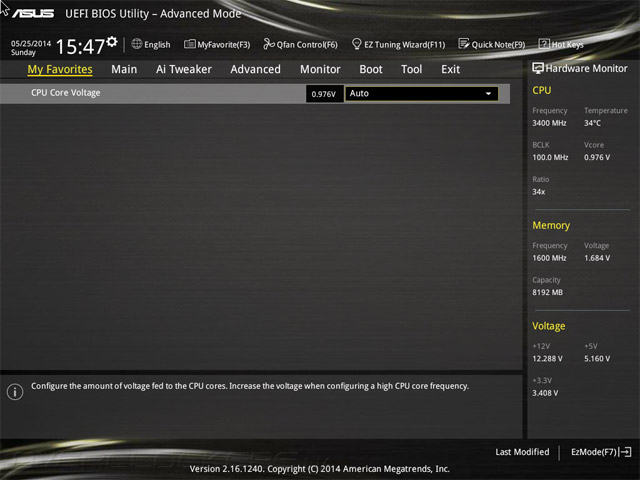Image resolution: width=640 pixels, height=480 pixels.
Task: Open the My Favorites tab
Action: 60,69
